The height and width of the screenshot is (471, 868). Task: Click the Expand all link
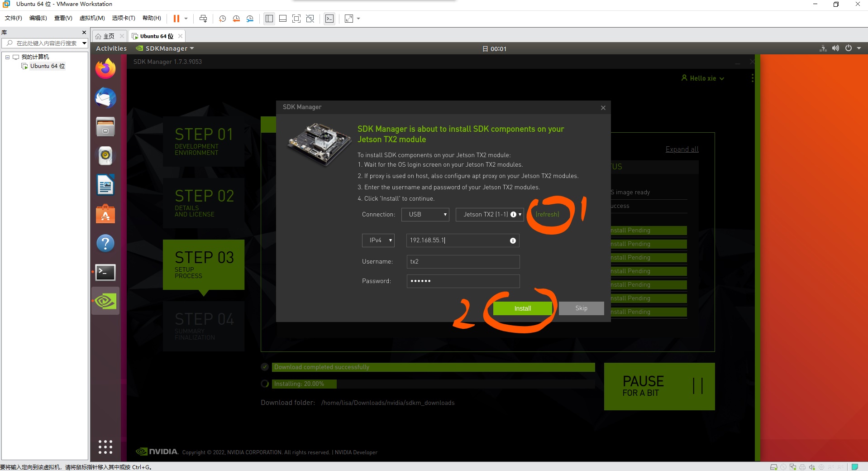tap(682, 149)
